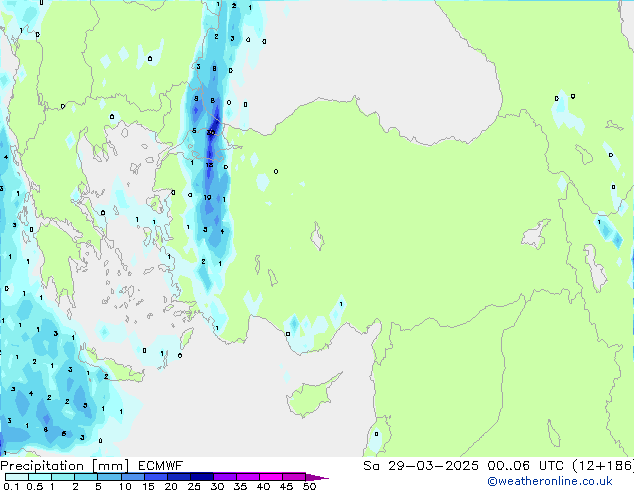Viewport: 634px width, 490px height.
Task: Select the 30–35 mm purple legend box
Action: point(224,477)
